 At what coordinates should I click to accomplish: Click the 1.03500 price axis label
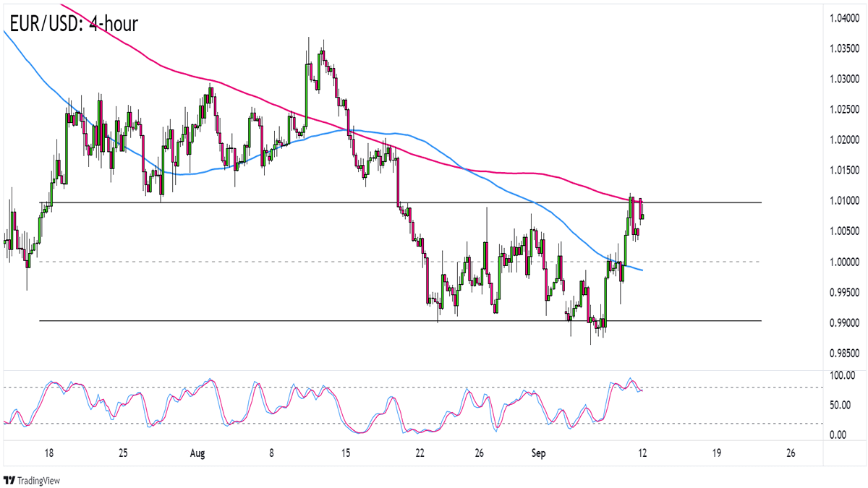point(845,48)
